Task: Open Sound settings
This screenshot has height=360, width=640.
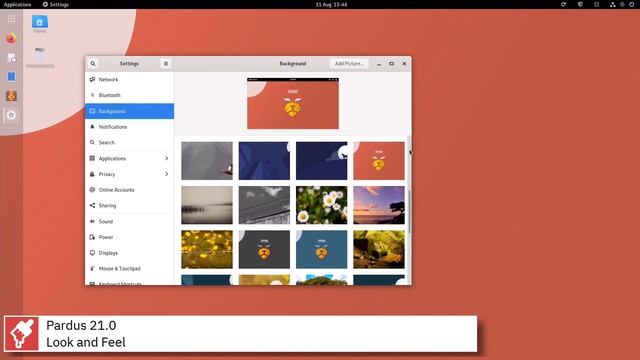Action: pos(129,221)
